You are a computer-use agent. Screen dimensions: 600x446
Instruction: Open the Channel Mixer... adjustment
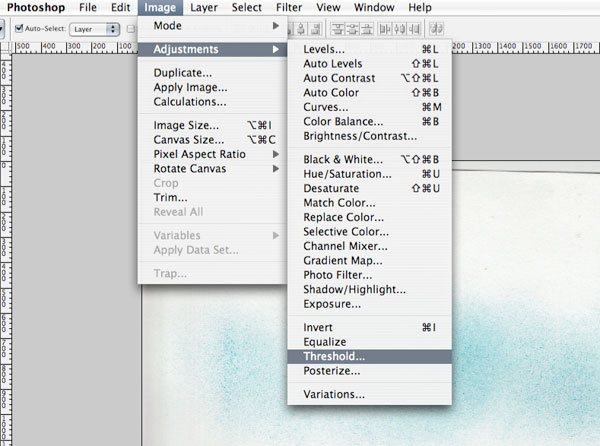[370, 246]
